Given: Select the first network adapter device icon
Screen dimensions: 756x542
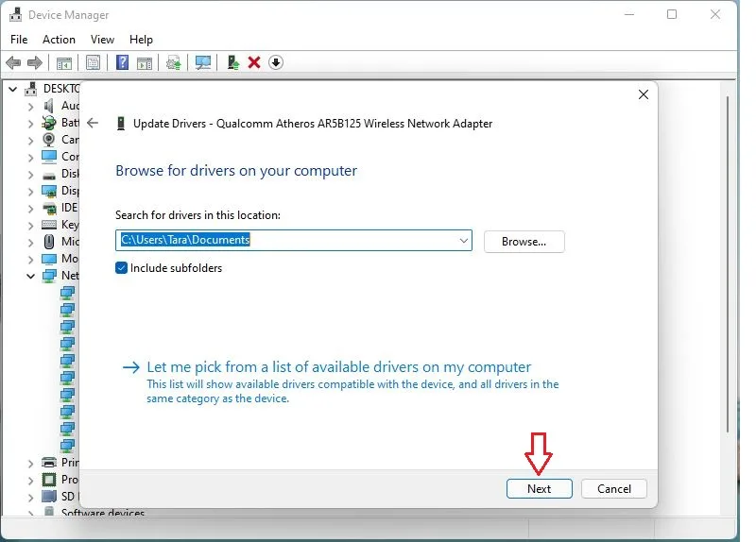Looking at the screenshot, I should pos(67,293).
